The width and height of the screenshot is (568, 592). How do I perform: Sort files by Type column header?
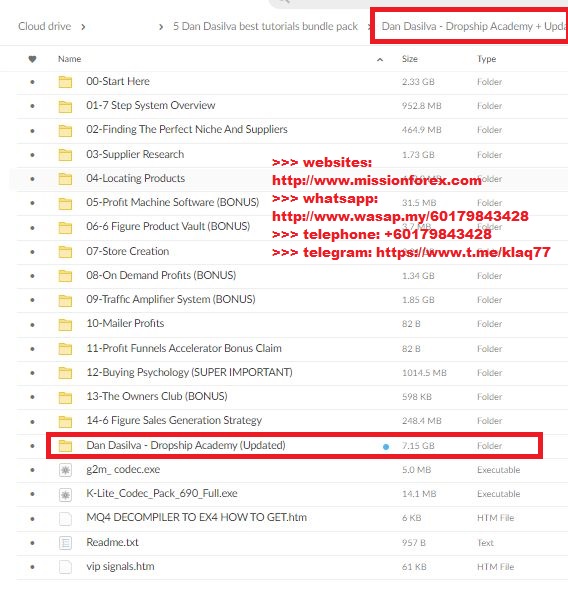click(x=486, y=59)
